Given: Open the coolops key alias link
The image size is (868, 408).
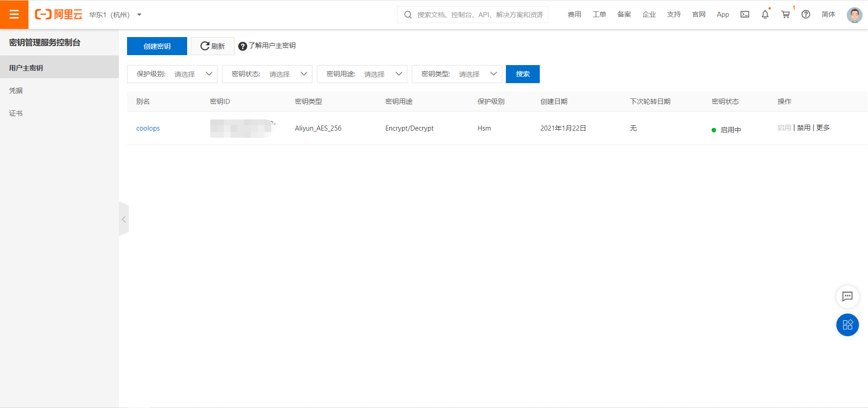Looking at the screenshot, I should (x=148, y=128).
